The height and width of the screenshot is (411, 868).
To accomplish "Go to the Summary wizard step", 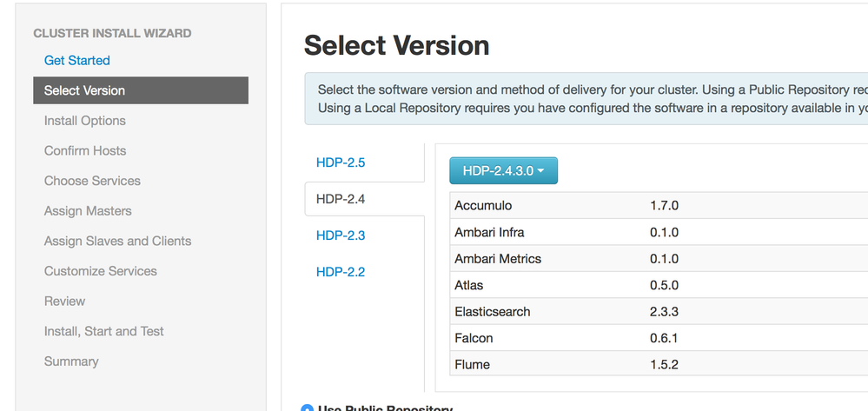I will point(71,361).
